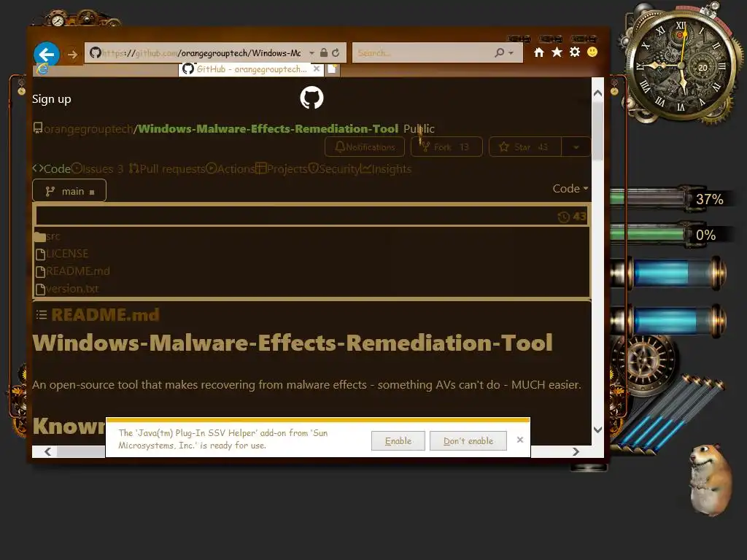Open the orangegrouptech owner link
The height and width of the screenshot is (560, 747).
coord(88,128)
